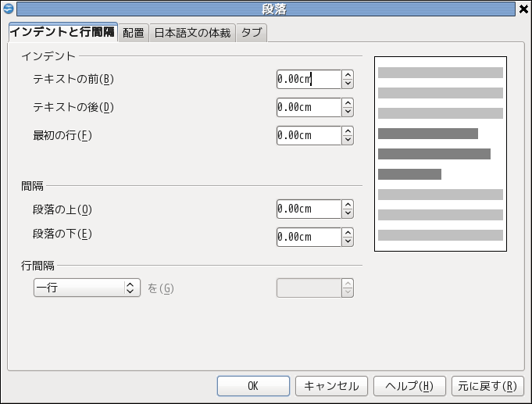Click the paragraph preview thumbnail
The image size is (532, 404).
coord(441,154)
